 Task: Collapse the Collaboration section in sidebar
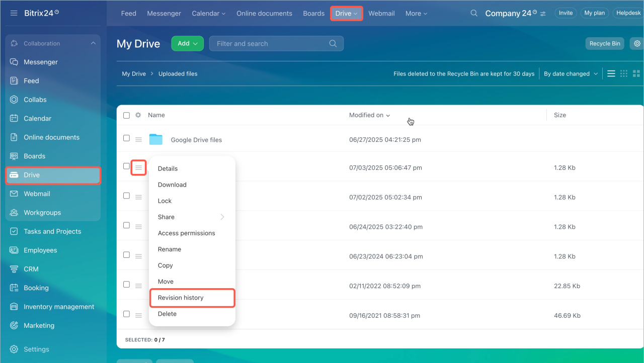point(93,44)
